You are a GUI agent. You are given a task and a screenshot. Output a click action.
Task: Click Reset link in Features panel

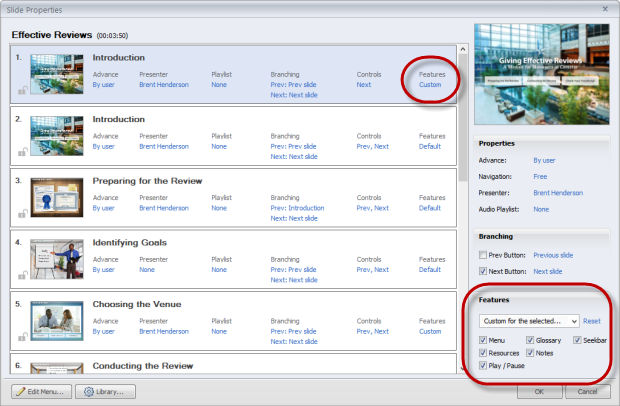pyautogui.click(x=592, y=321)
